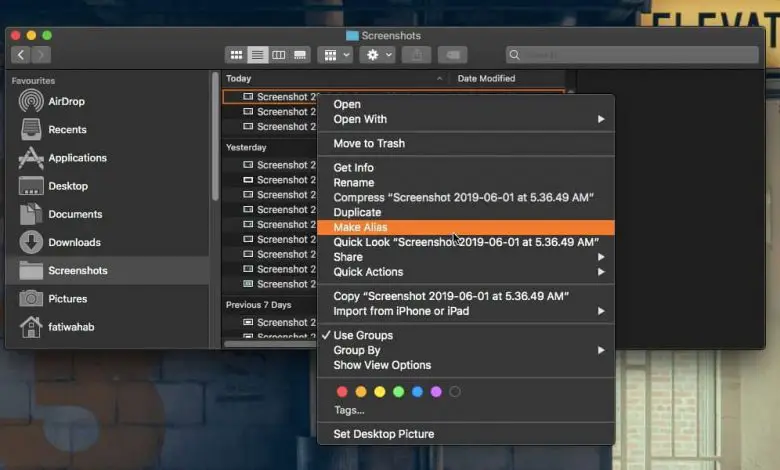The width and height of the screenshot is (780, 470).
Task: Open the group-by arrangement dropdown in toolbar
Action: pyautogui.click(x=336, y=55)
